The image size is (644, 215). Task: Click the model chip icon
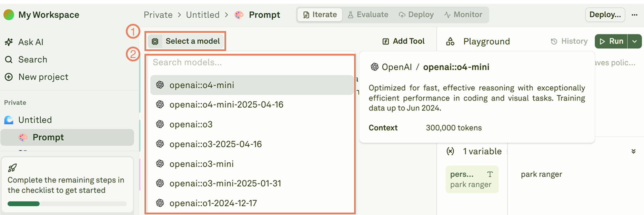(x=155, y=41)
